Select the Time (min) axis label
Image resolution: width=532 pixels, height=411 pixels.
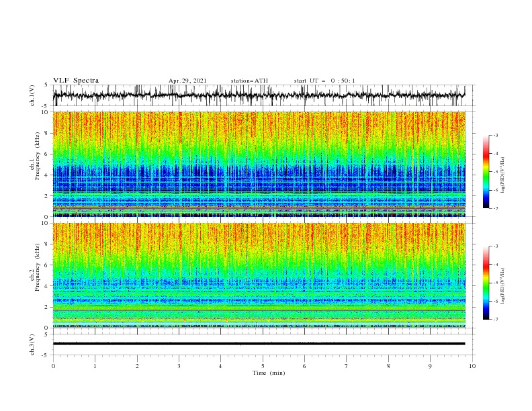(269, 373)
